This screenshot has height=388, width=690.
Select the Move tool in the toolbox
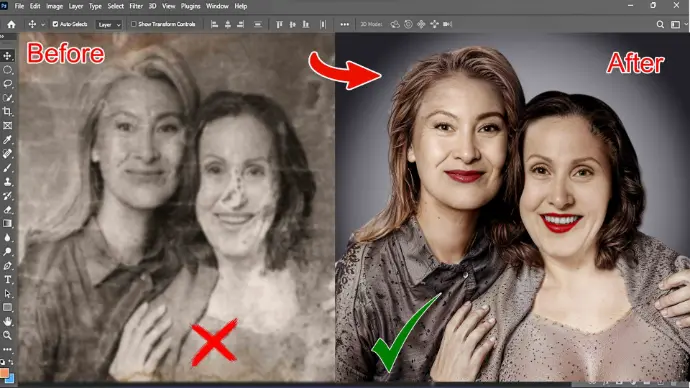(7, 56)
